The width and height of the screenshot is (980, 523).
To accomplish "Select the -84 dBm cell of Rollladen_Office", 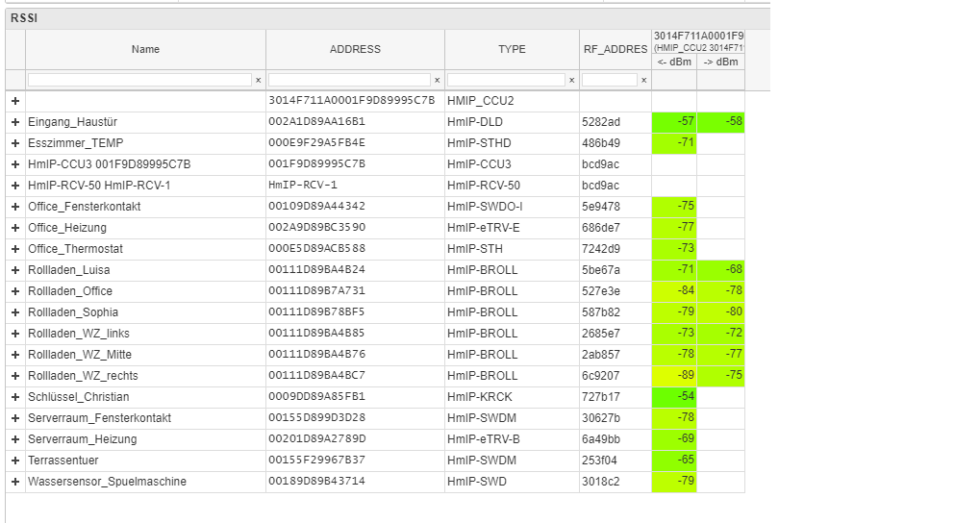I will pyautogui.click(x=674, y=291).
